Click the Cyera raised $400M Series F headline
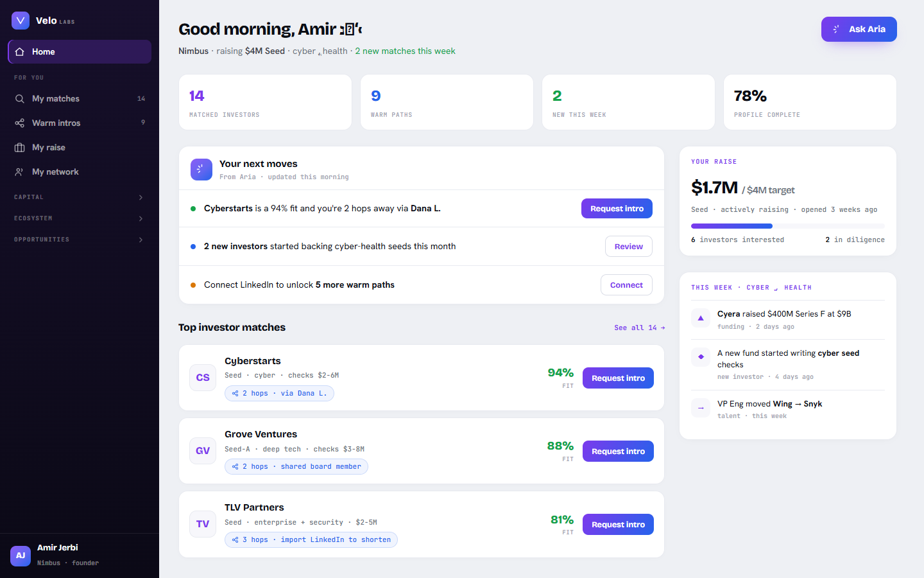 [784, 314]
